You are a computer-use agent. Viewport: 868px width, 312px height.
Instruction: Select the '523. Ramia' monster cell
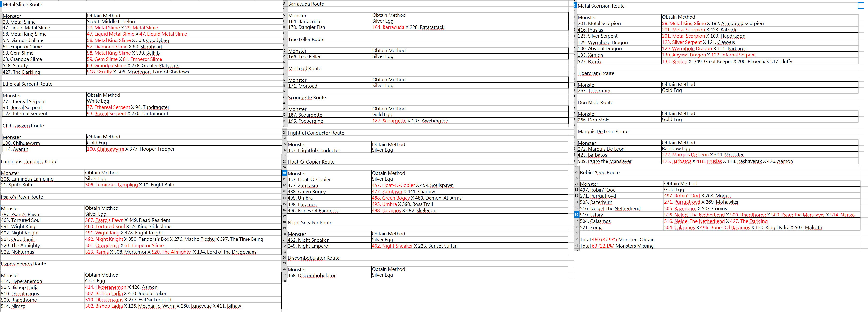(589, 61)
